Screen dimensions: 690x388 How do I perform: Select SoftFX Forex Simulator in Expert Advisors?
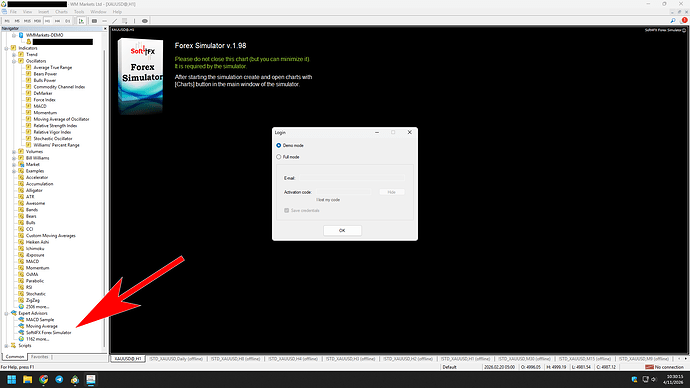(48, 333)
